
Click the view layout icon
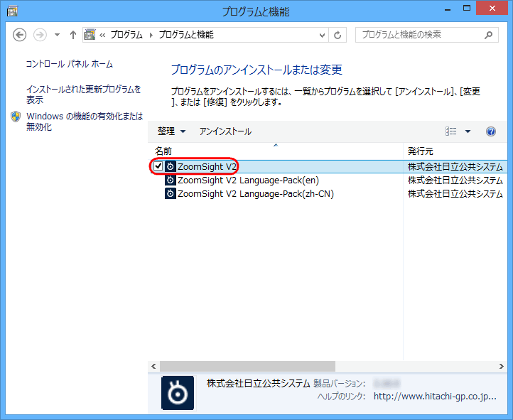click(450, 131)
